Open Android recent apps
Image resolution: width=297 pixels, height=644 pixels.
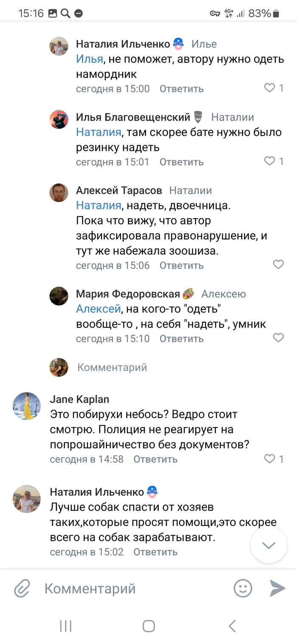click(65, 626)
